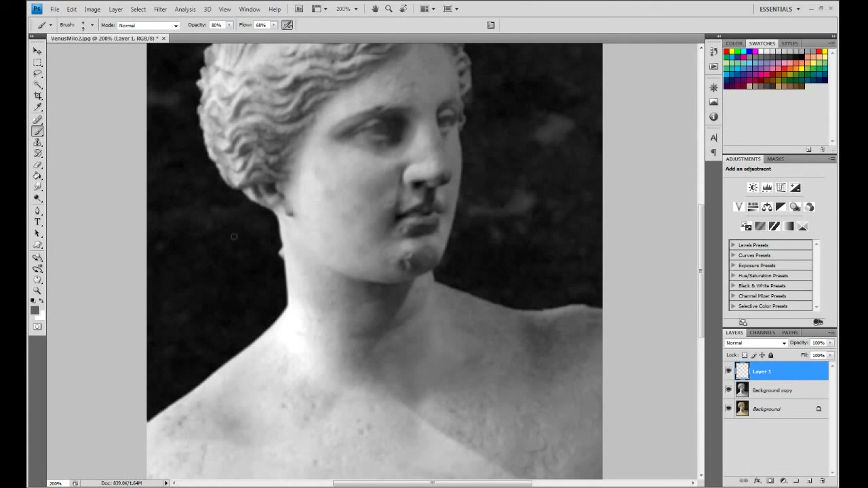Select the Rectangular Marquee tool
The height and width of the screenshot is (488, 868).
pos(37,62)
